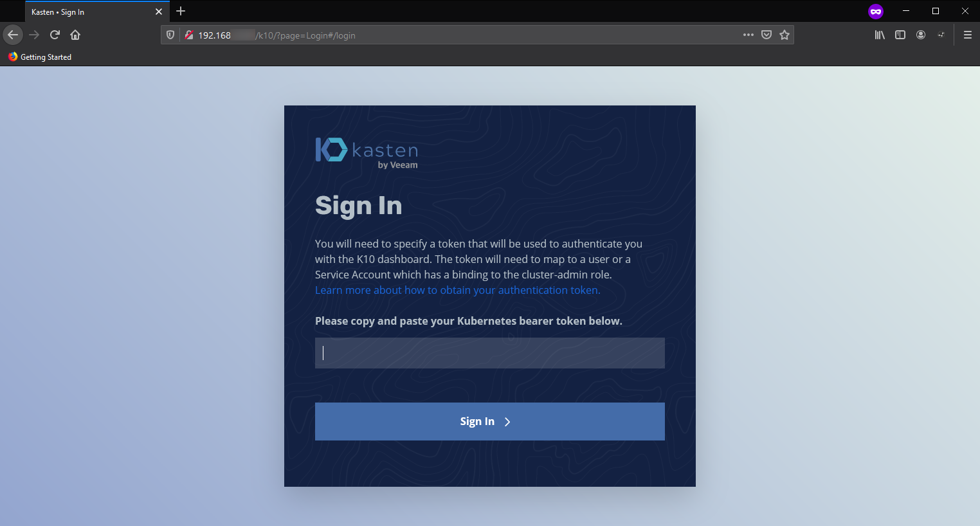980x526 pixels.
Task: Open the Firefox hamburger menu
Action: click(967, 35)
